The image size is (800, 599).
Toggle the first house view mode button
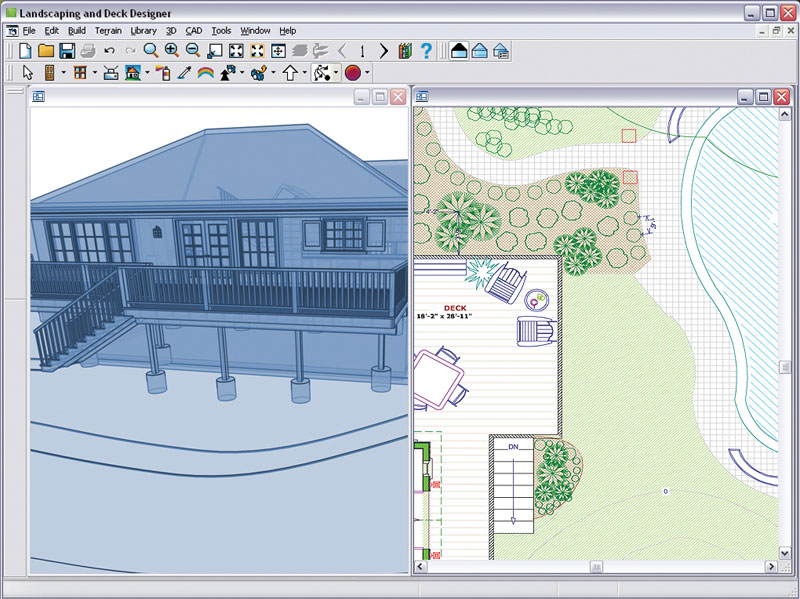[459, 51]
